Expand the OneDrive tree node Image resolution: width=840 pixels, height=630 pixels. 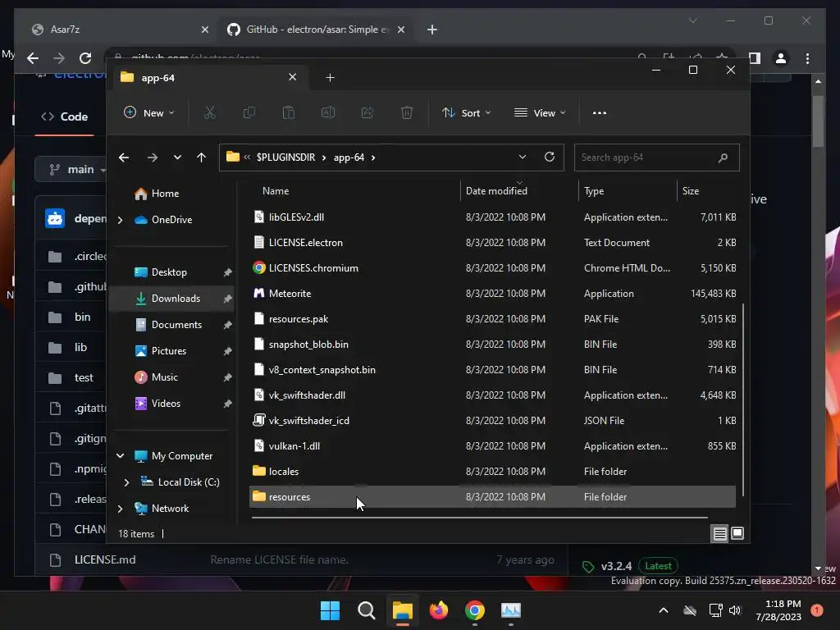click(121, 220)
